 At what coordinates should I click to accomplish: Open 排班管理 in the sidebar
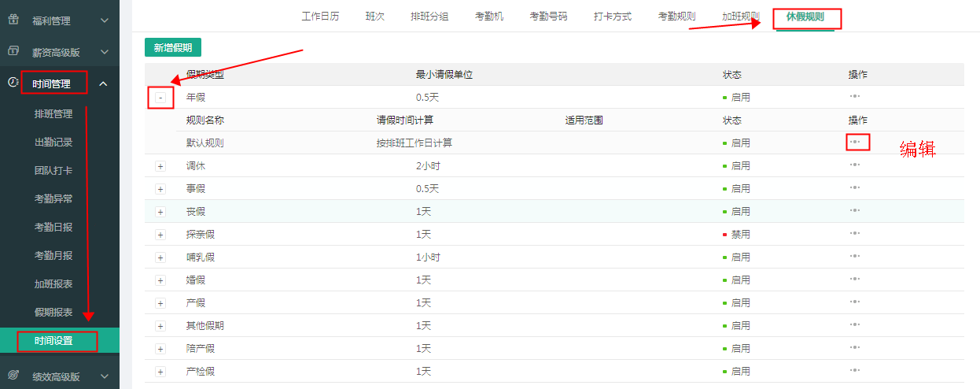pos(53,114)
